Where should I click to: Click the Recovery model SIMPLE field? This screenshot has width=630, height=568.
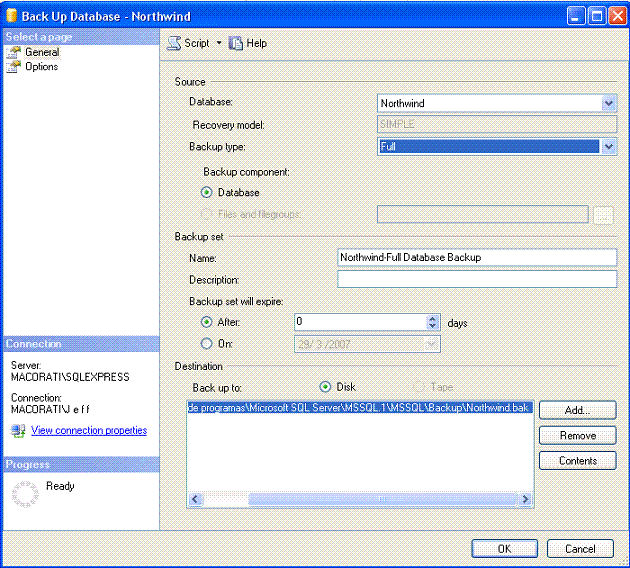coord(497,125)
